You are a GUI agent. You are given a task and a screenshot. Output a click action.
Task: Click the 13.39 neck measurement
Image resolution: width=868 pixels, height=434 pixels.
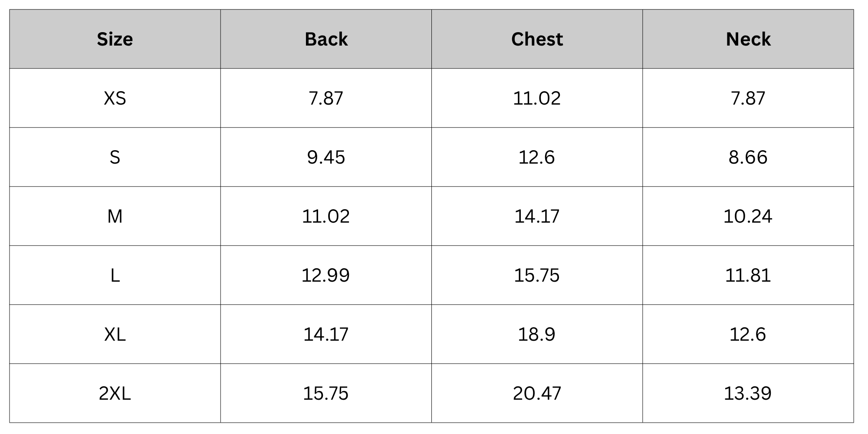(748, 393)
